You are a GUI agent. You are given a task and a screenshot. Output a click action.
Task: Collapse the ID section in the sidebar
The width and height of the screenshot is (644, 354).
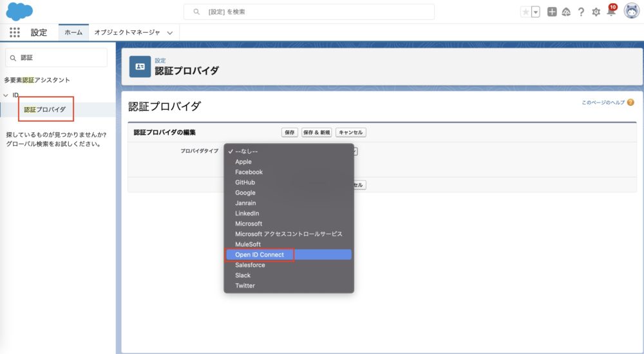[x=6, y=95]
